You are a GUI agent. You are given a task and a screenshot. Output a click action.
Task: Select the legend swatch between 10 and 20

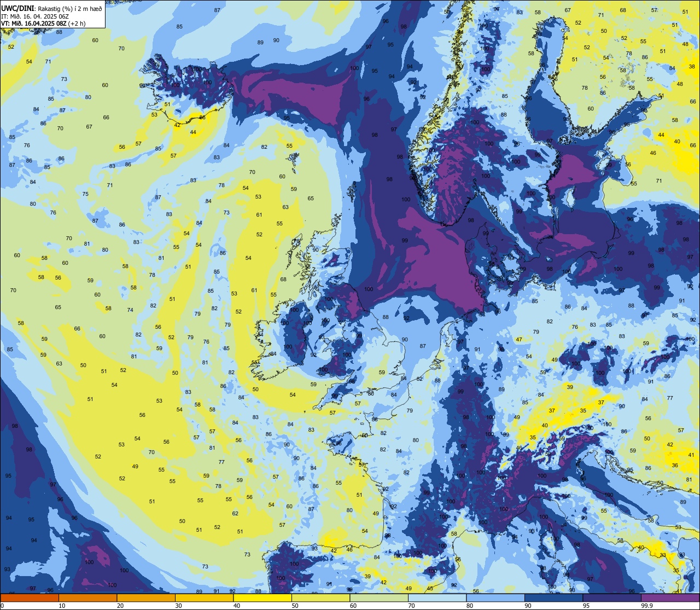(87, 597)
